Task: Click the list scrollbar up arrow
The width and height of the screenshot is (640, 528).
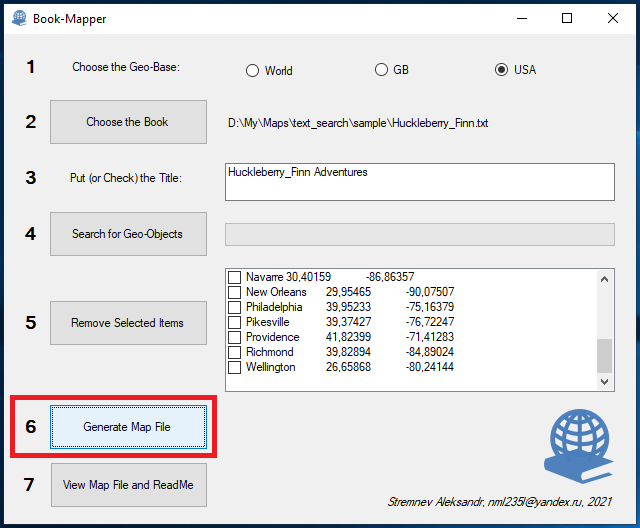Action: [604, 279]
